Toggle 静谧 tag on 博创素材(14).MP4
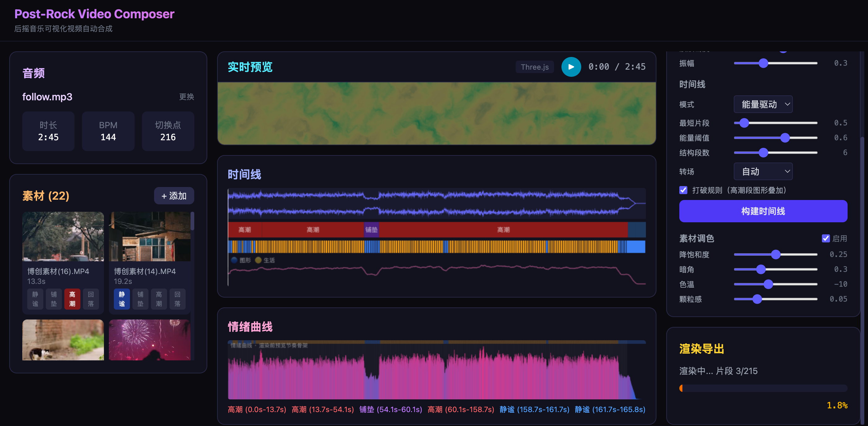The height and width of the screenshot is (426, 868). (x=122, y=299)
